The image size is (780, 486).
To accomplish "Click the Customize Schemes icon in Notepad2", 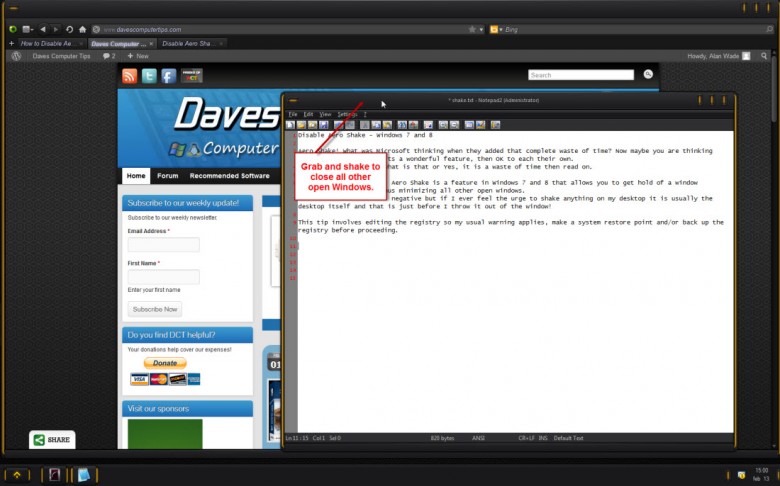I will tap(481, 125).
